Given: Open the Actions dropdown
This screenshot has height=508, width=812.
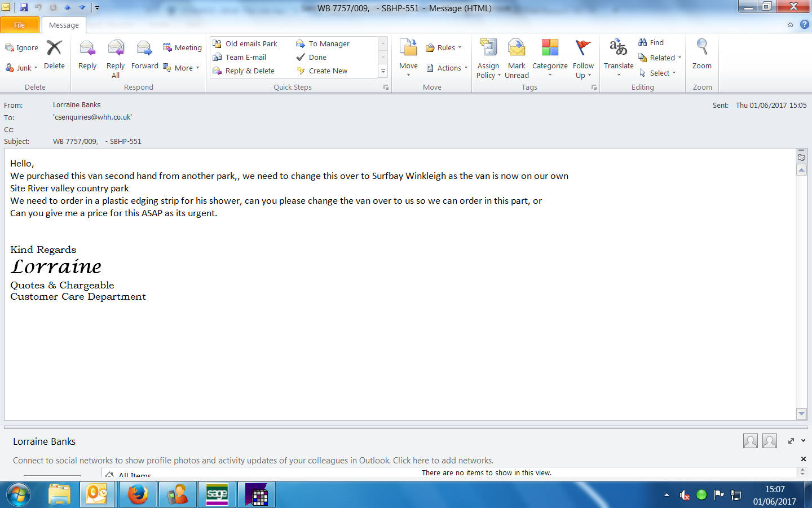Looking at the screenshot, I should pos(447,68).
